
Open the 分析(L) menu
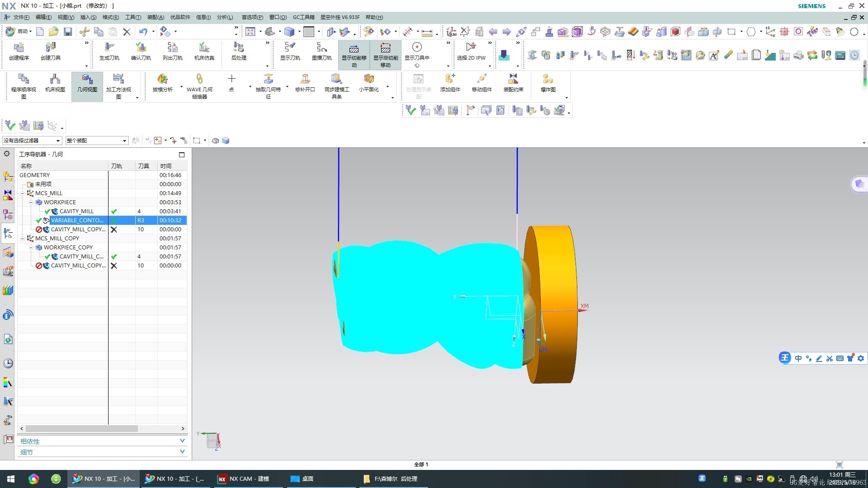tap(225, 17)
